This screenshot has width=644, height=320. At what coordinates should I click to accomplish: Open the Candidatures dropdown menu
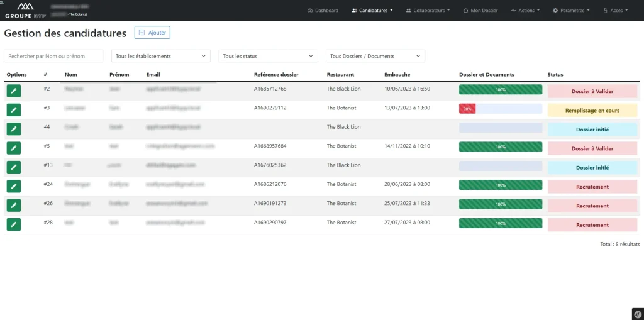[372, 10]
